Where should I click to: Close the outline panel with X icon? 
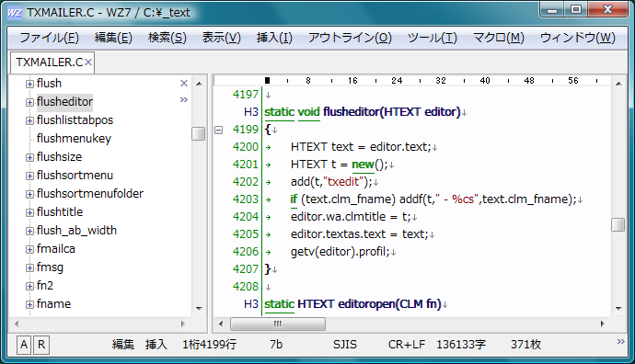point(184,84)
